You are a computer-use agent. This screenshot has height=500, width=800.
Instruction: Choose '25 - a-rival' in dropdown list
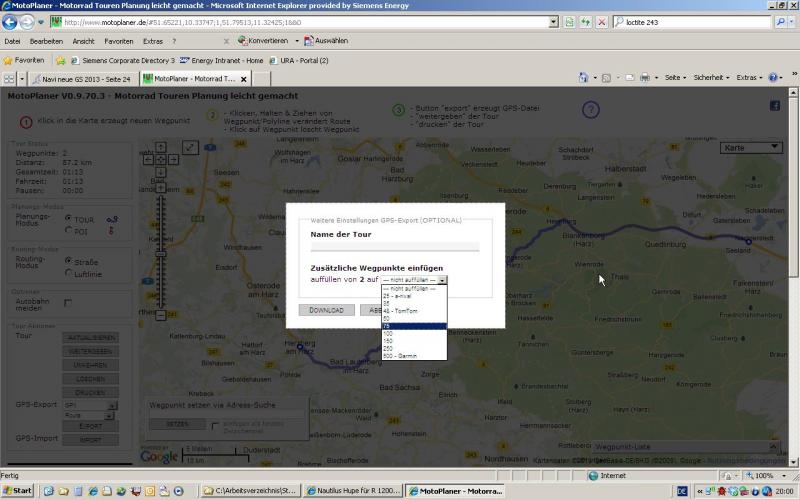click(x=414, y=296)
